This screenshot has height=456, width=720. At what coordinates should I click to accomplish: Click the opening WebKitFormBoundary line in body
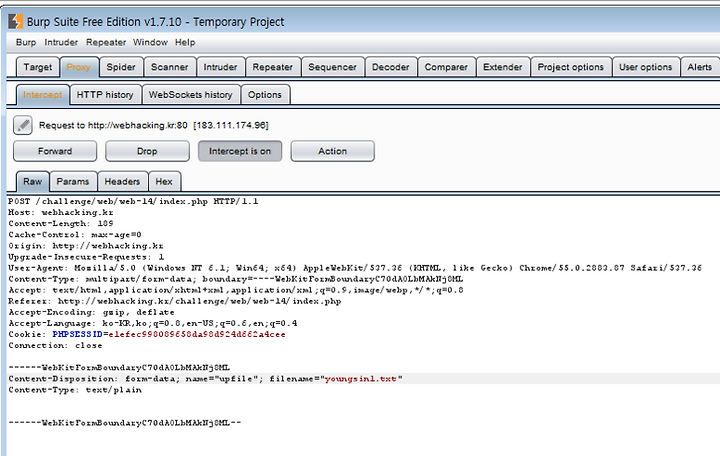[x=119, y=367]
